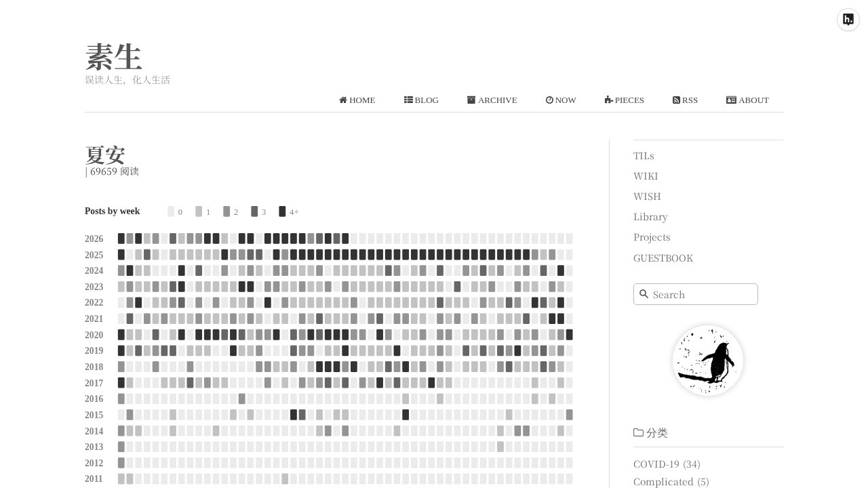Open the Library sidebar link
The image size is (868, 488).
click(650, 217)
